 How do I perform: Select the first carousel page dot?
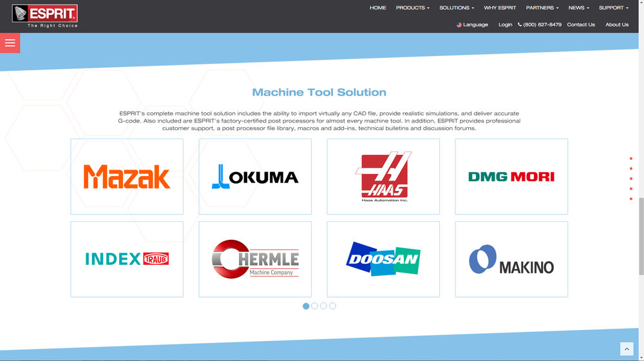click(305, 306)
